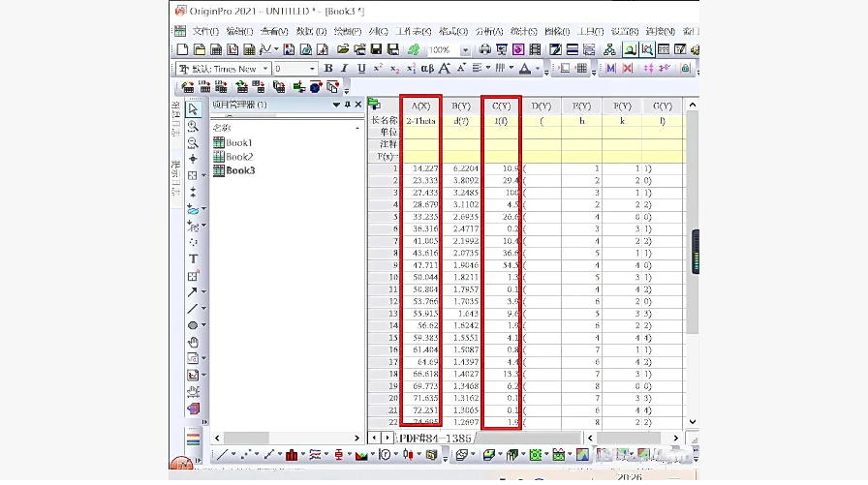This screenshot has height=485, width=868.
Task: Open the 文件(F) menu
Action: (x=206, y=31)
